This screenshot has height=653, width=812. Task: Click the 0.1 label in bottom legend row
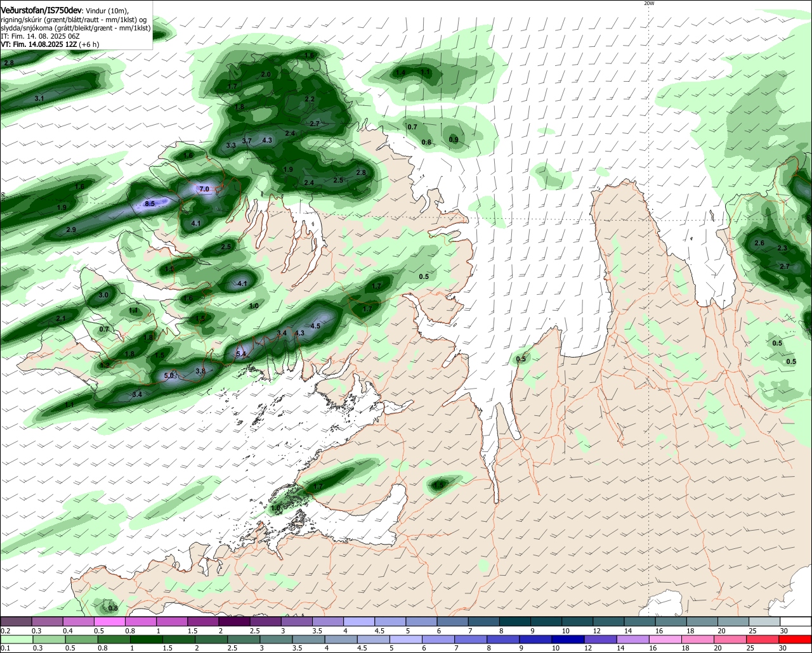click(5, 648)
